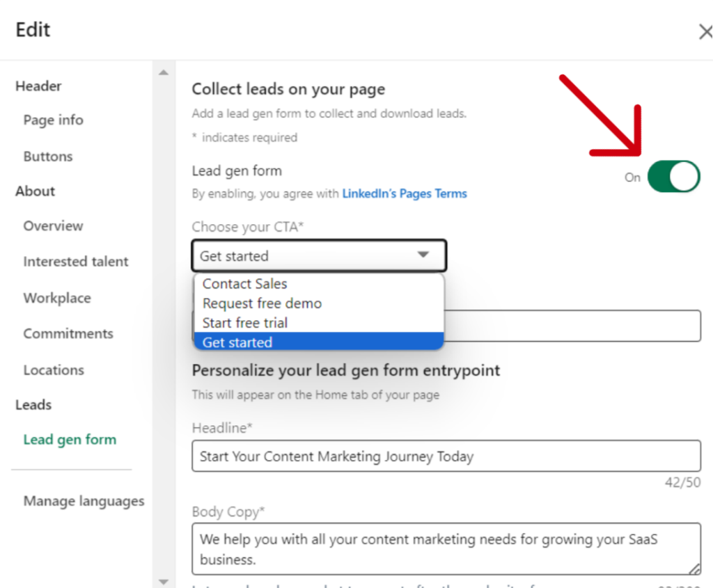The image size is (713, 588).
Task: Open Interested talent settings
Action: 76,262
